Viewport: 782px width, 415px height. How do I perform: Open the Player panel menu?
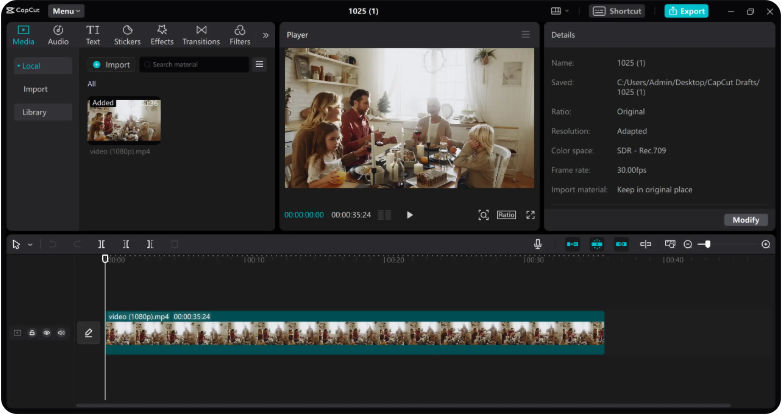tap(526, 34)
